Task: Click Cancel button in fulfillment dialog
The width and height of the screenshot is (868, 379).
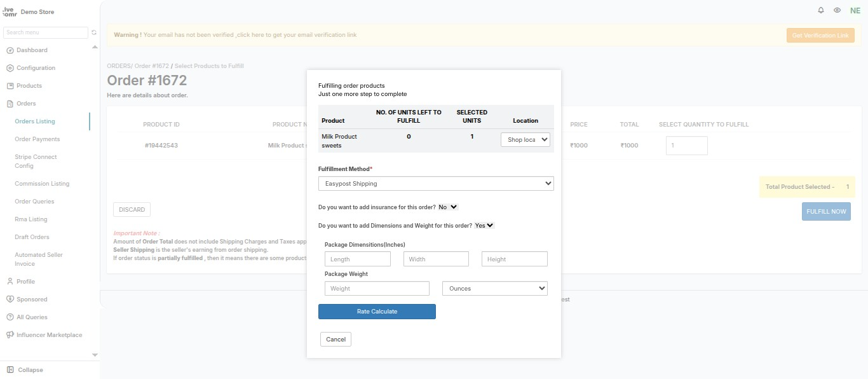Action: point(336,339)
